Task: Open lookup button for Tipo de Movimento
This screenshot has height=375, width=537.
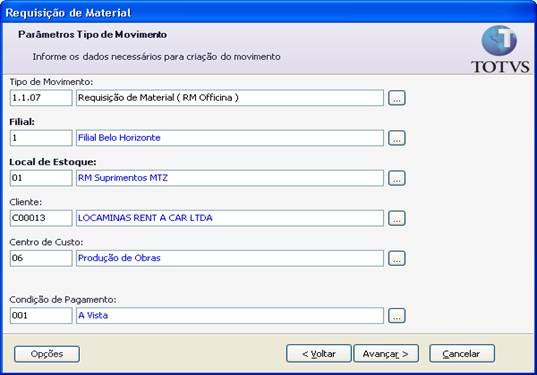Action: [x=397, y=98]
